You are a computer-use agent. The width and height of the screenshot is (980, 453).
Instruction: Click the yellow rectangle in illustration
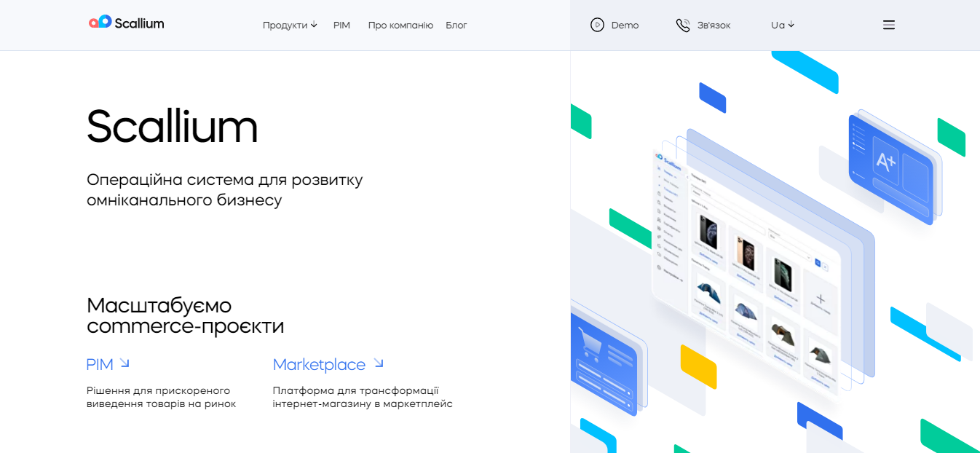(x=698, y=366)
